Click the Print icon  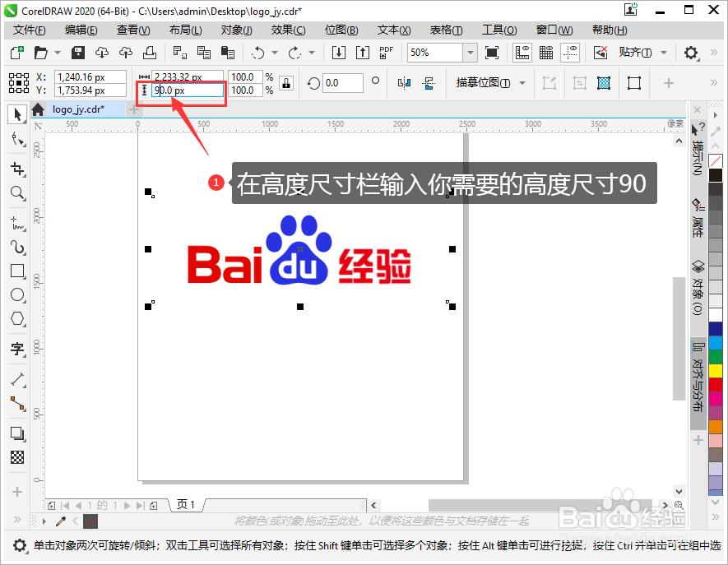[150, 53]
